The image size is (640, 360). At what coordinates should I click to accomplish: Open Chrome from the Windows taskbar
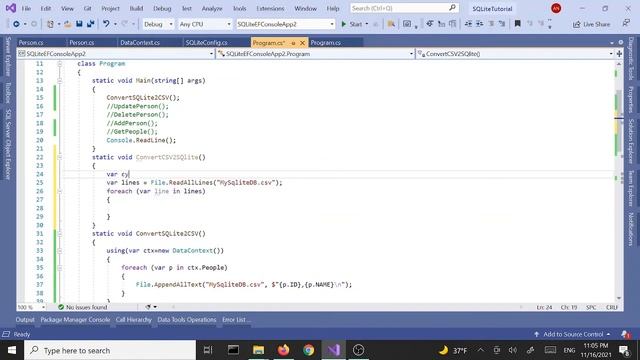[309, 350]
